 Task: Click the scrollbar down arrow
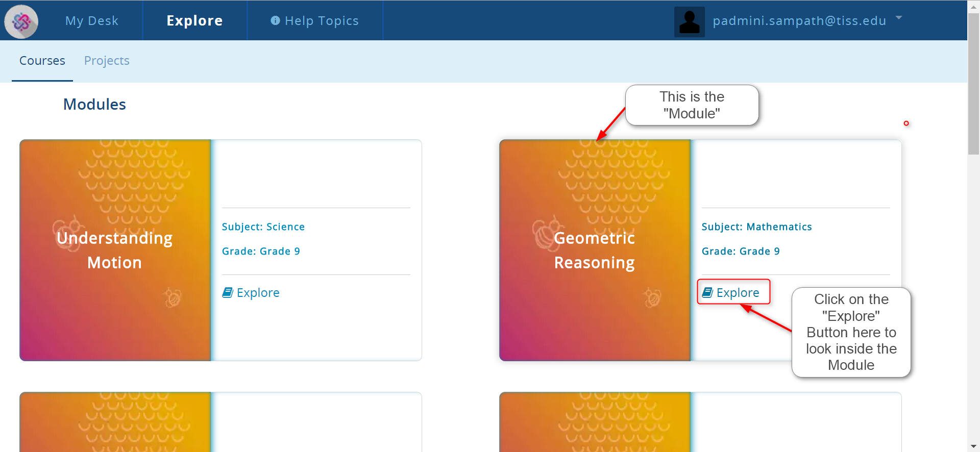click(973, 447)
